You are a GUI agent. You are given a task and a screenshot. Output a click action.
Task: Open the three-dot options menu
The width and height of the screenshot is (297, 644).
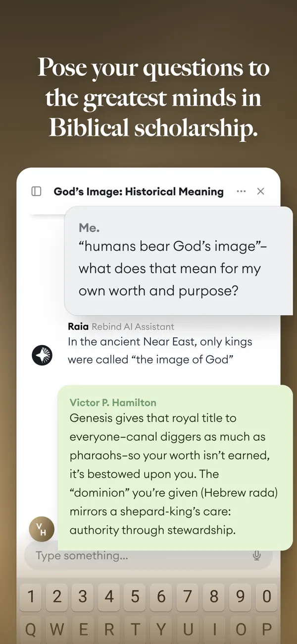(241, 191)
